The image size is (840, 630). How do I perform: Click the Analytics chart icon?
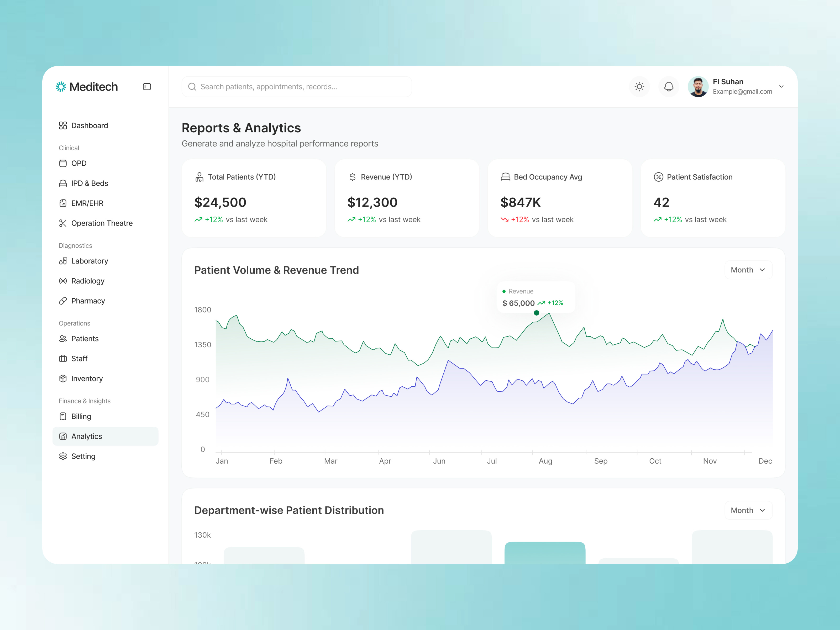point(63,436)
